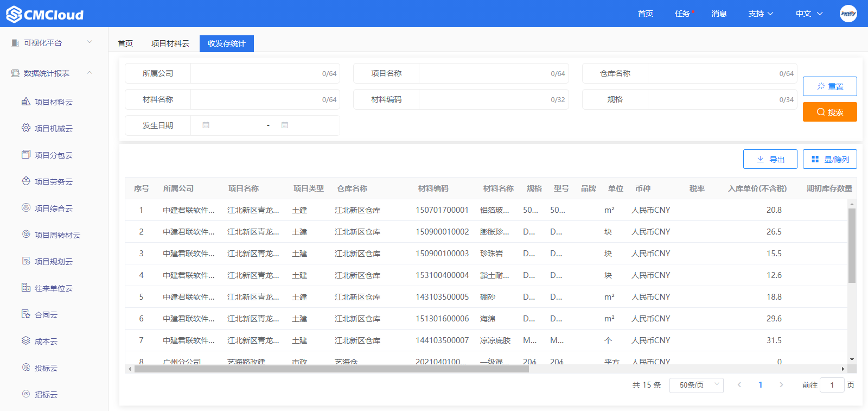Click the table's horizontal scrollbar

pos(331,369)
